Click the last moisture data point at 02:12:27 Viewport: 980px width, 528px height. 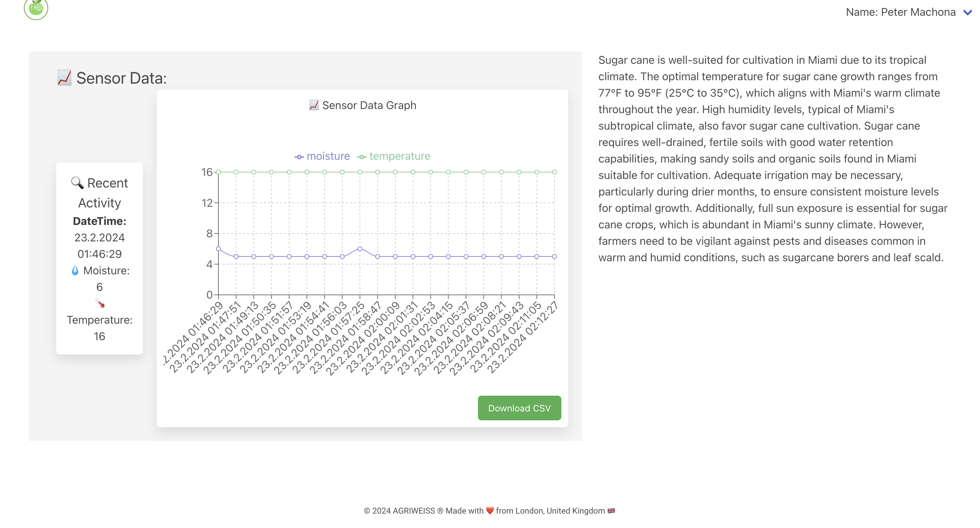(554, 256)
